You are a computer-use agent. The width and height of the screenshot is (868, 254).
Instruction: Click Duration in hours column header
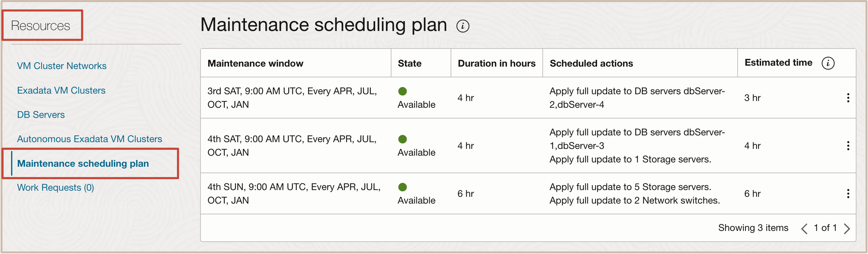[x=496, y=63]
